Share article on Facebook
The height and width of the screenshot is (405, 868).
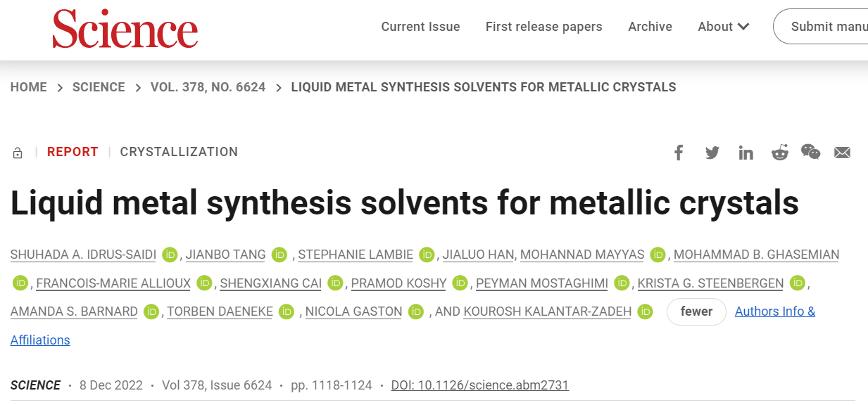click(678, 153)
